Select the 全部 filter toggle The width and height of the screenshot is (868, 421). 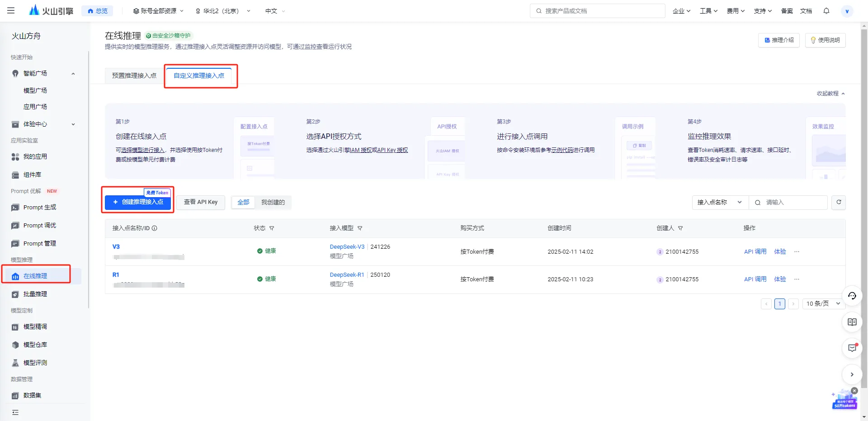[243, 202]
